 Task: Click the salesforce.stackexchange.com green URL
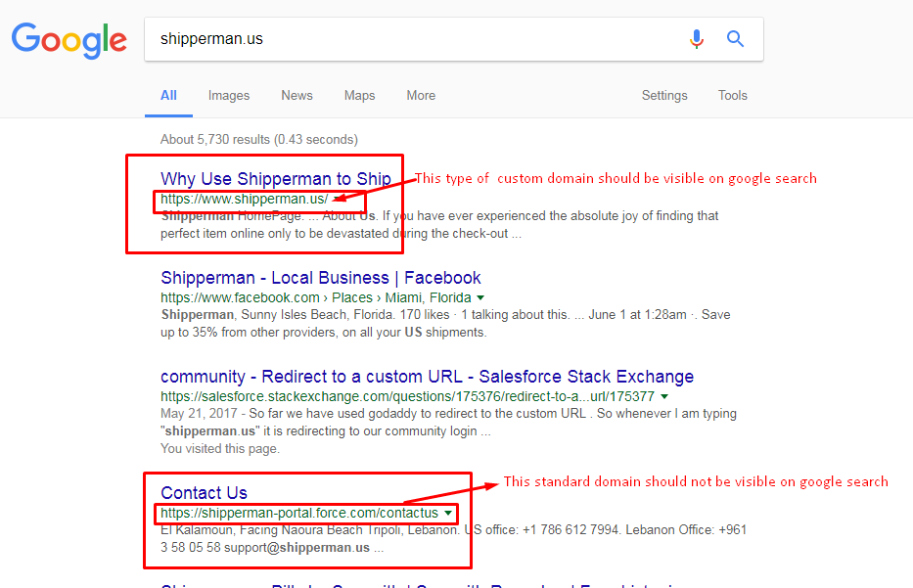pyautogui.click(x=408, y=397)
